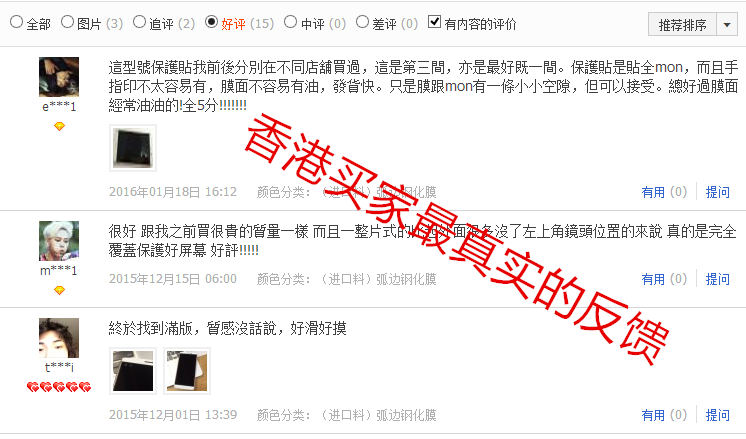
Task: Click the red hearts rating under t***i
Action: (x=59, y=387)
